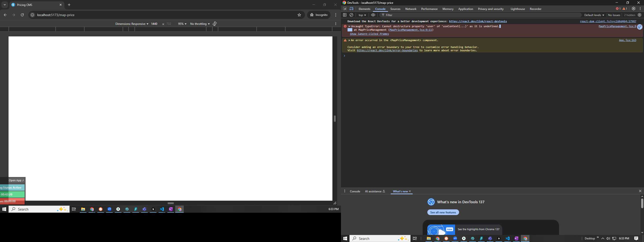Select the inspect element picker icon in DevTools
Screen dimensions: 644x242
(x=345, y=9)
